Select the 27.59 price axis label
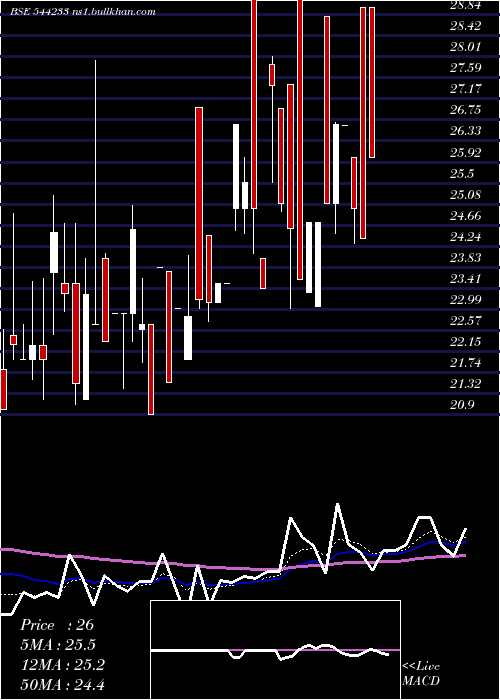Image resolution: width=500 pixels, height=700 pixels. coord(466,68)
